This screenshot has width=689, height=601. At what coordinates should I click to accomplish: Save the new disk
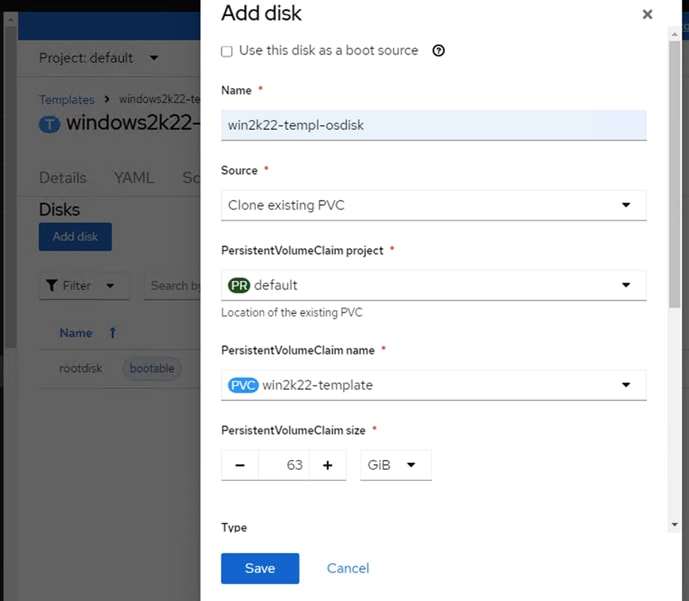point(260,568)
